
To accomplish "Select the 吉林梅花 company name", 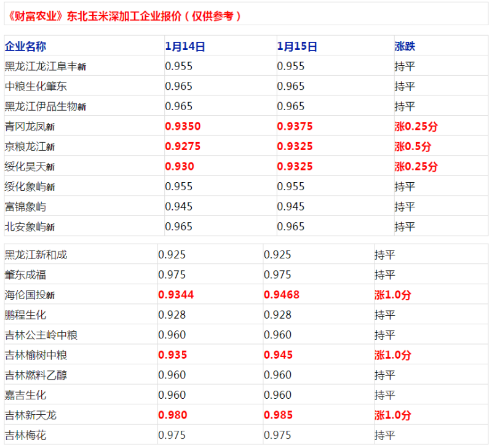I will coord(25,436).
